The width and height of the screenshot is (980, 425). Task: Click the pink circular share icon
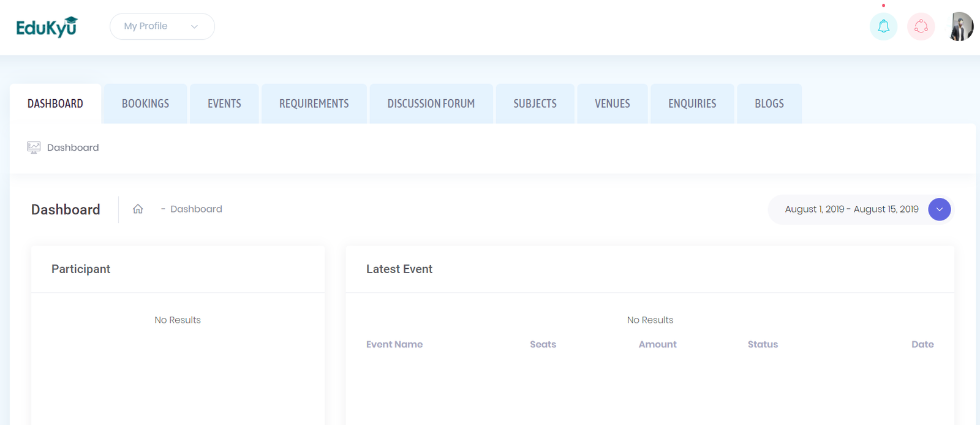pos(921,26)
